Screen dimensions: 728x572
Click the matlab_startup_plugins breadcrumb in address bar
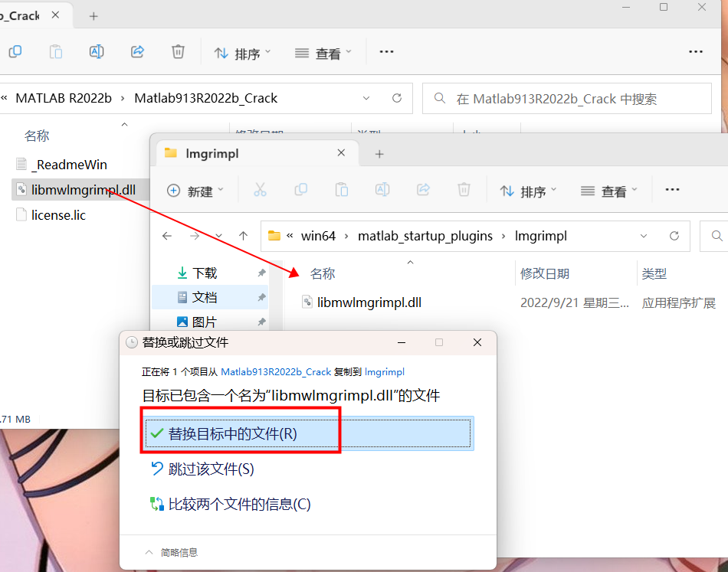click(425, 236)
